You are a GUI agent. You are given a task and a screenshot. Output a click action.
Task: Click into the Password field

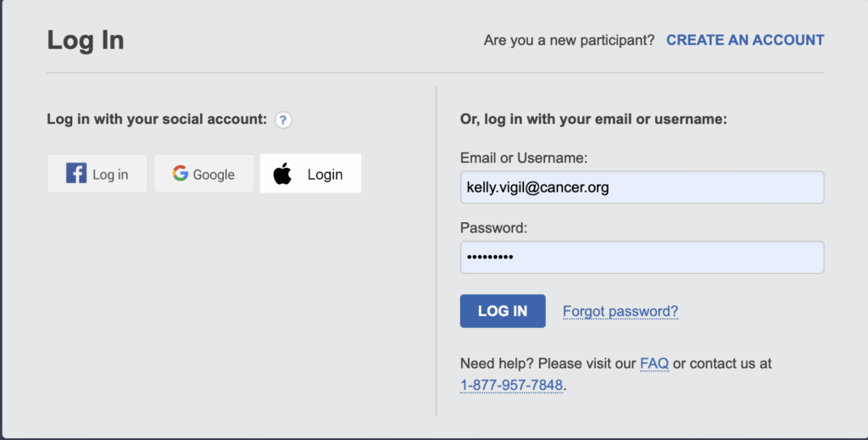coord(642,257)
